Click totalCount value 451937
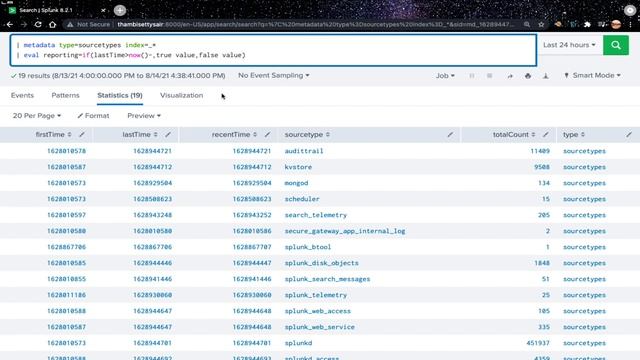This screenshot has height=360, width=640. [x=538, y=343]
